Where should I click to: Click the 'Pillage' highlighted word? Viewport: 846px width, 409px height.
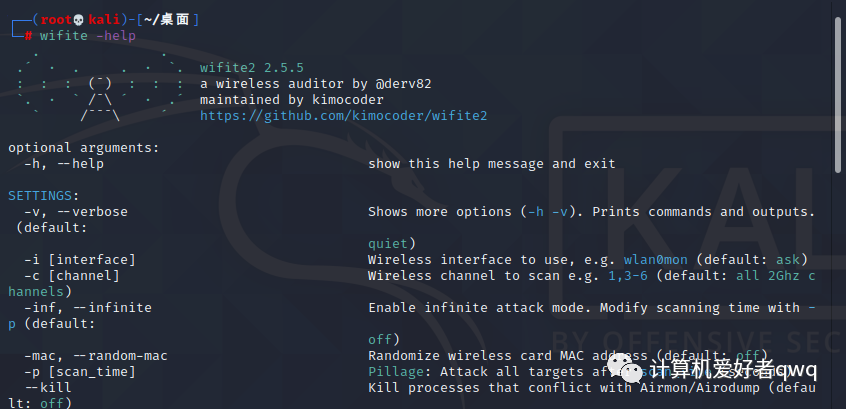point(396,372)
